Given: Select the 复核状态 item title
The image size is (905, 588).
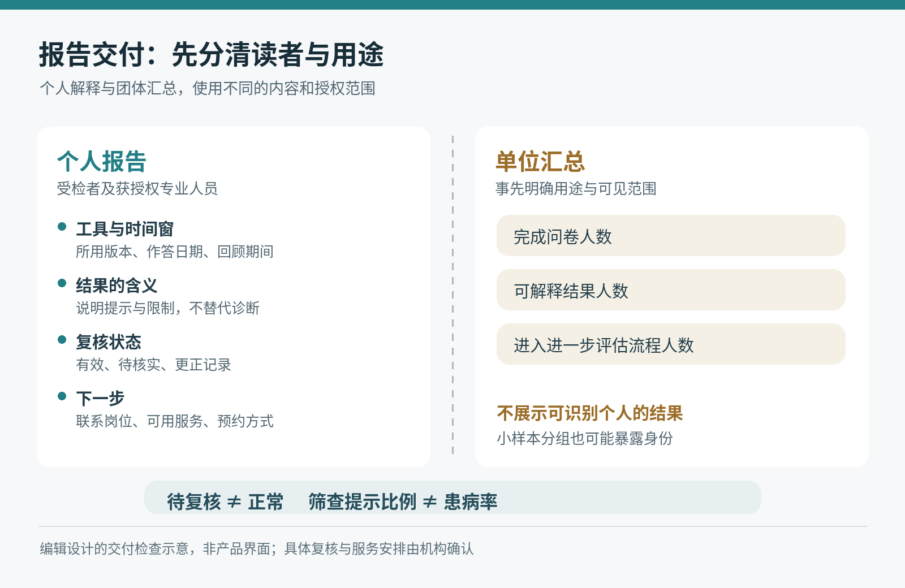Looking at the screenshot, I should [109, 342].
